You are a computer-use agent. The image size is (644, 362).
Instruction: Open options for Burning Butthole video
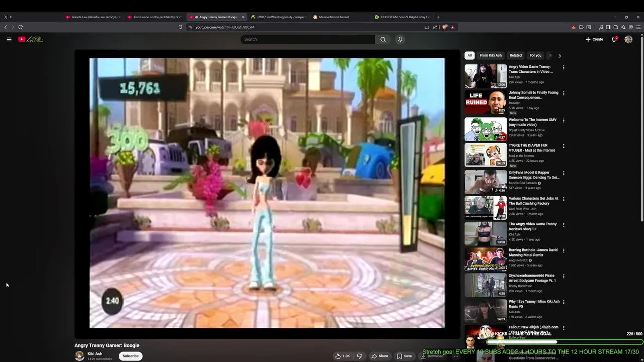click(x=563, y=250)
